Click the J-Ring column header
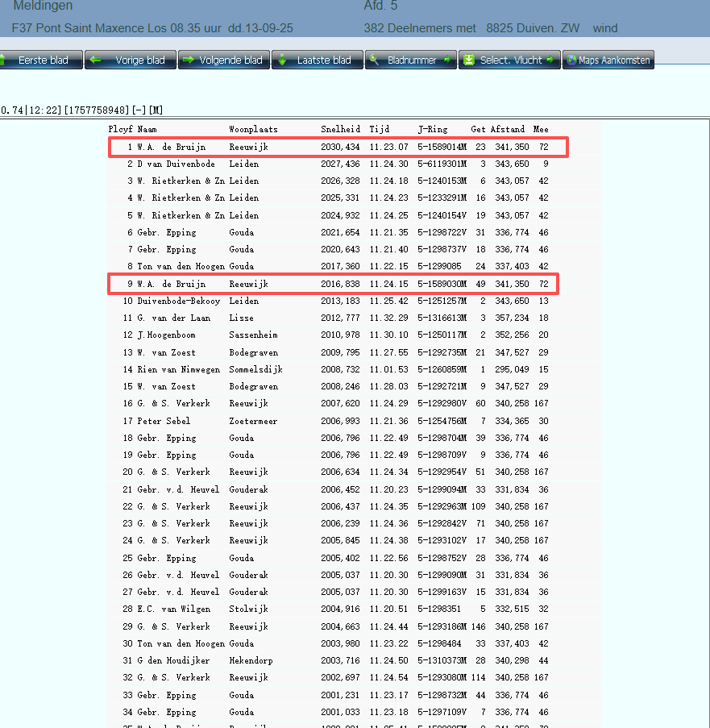 pos(433,129)
